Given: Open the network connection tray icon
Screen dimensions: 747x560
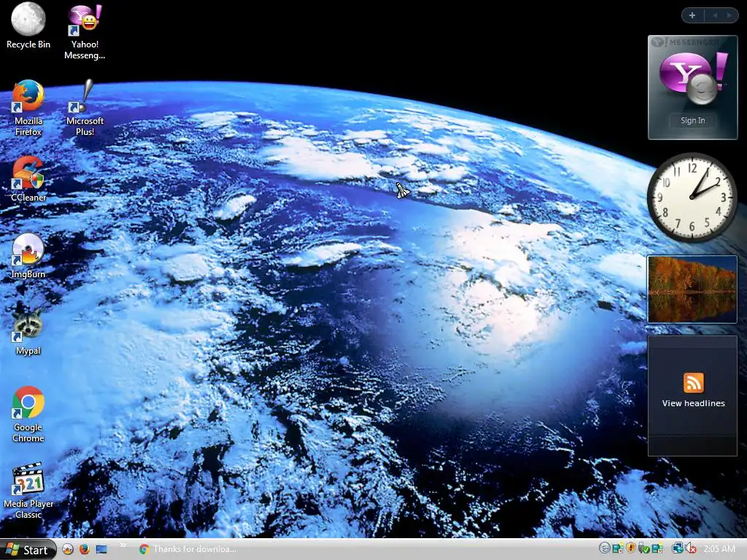Looking at the screenshot, I should (x=677, y=548).
